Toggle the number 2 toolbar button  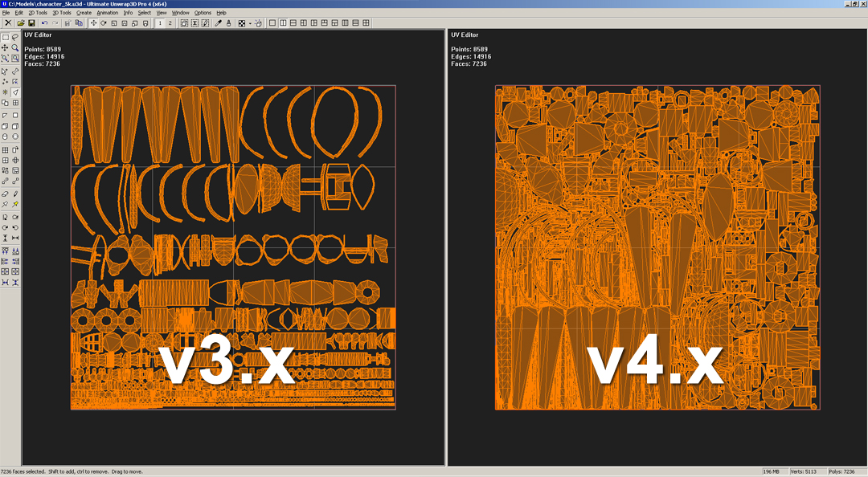(170, 23)
